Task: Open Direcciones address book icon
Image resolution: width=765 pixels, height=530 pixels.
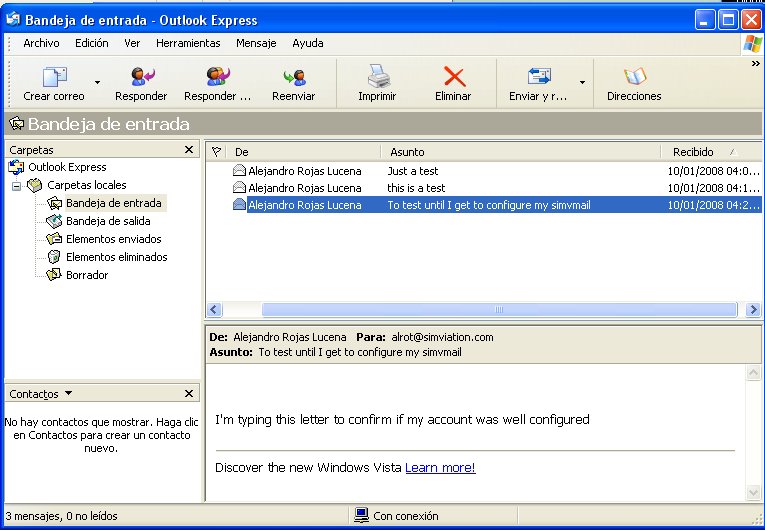Action: coord(634,77)
